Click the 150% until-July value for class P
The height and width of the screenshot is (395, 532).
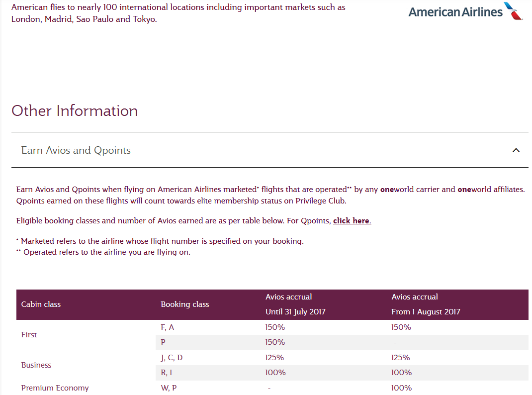275,342
